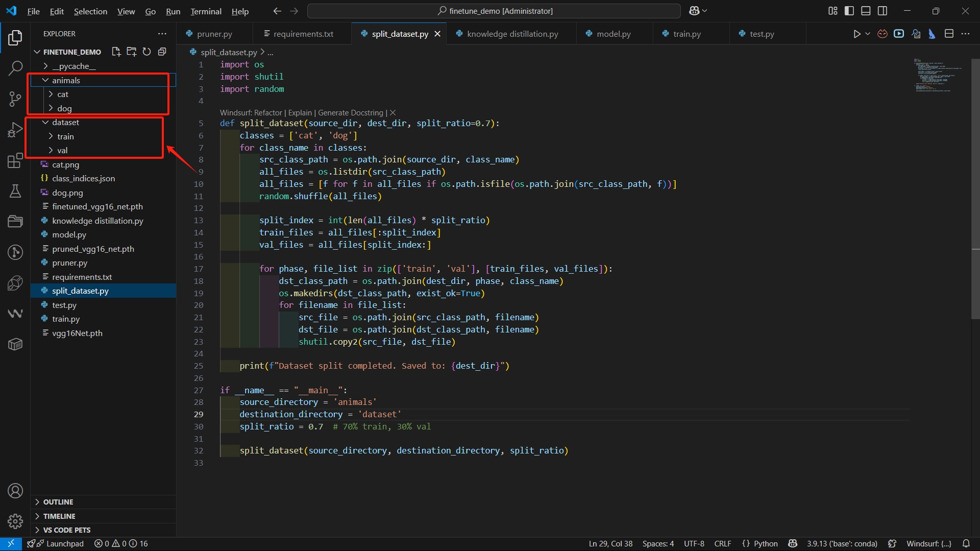Switch to the pruner.py tab

point(215,34)
